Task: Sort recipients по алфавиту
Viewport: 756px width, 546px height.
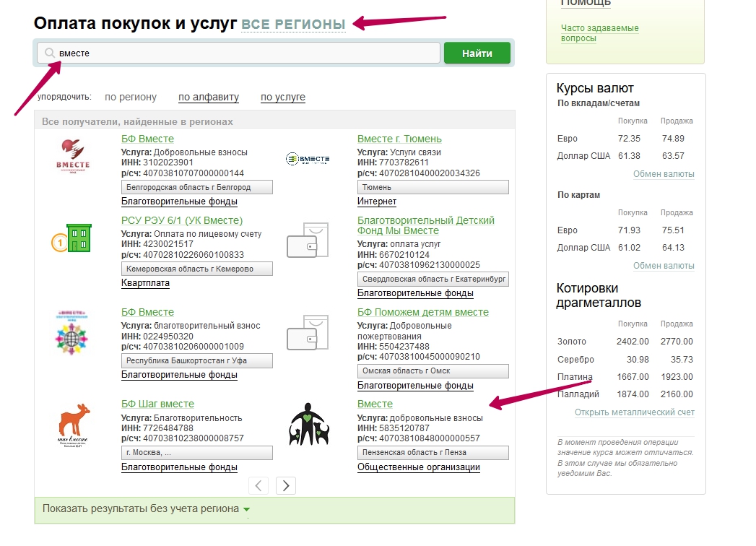Action: click(x=209, y=97)
